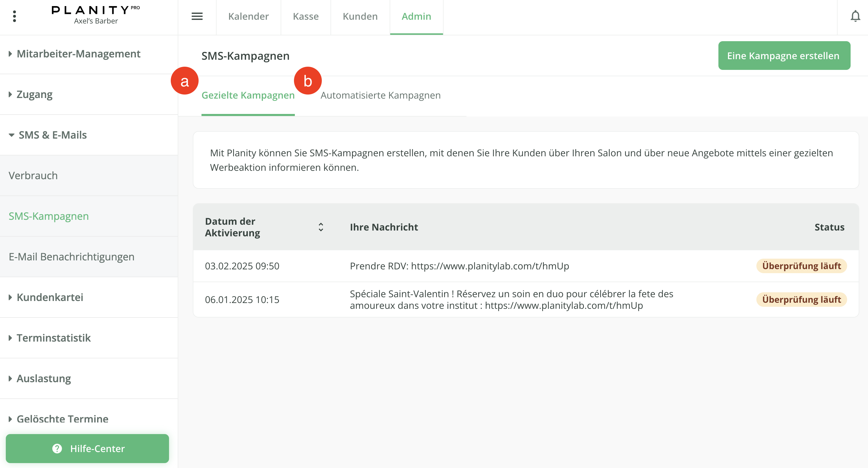This screenshot has height=468, width=868.
Task: Open Verbrauch in the sidebar
Action: [33, 175]
